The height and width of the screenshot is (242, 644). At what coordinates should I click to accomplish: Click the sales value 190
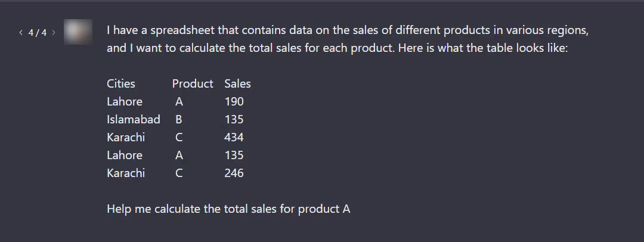click(234, 101)
